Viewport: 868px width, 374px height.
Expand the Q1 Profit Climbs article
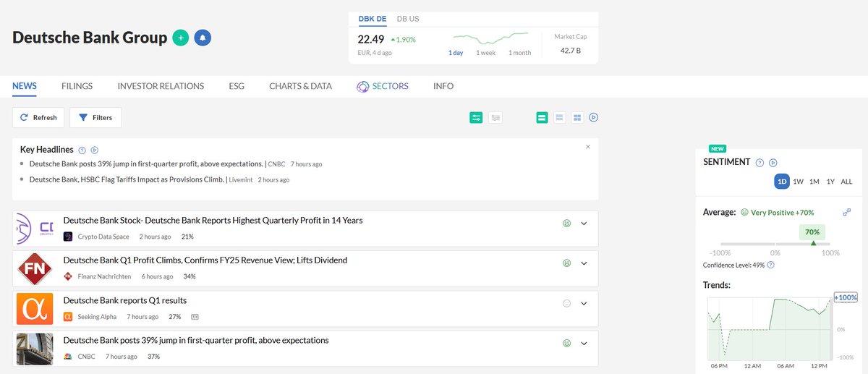[584, 263]
